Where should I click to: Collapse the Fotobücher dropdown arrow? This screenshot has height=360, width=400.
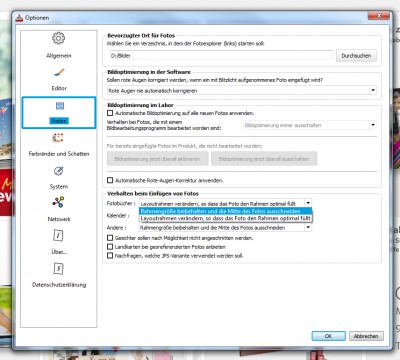pyautogui.click(x=308, y=203)
